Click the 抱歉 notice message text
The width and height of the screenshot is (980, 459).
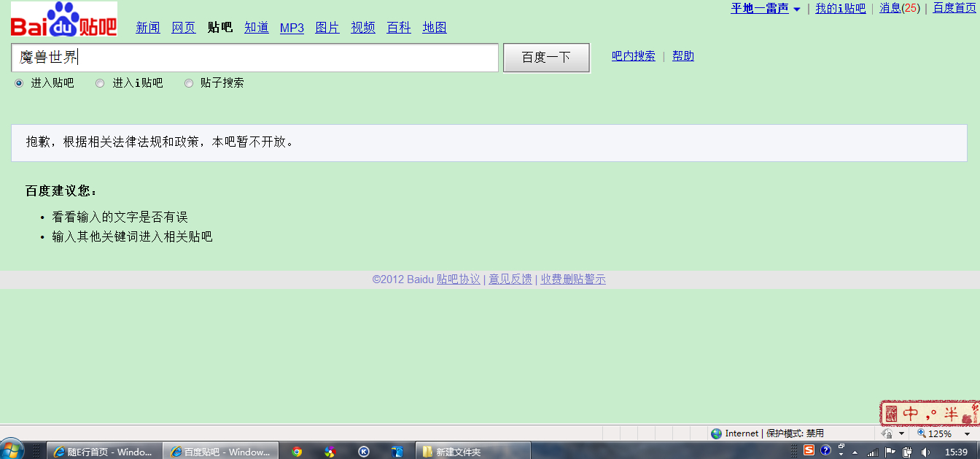(x=161, y=142)
